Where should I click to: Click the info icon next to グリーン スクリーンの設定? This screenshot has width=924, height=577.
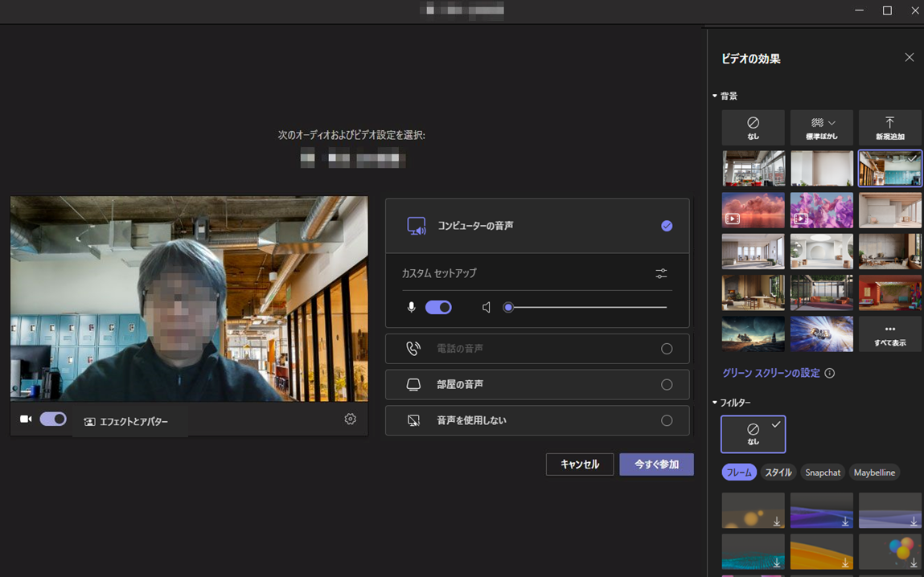click(x=829, y=373)
